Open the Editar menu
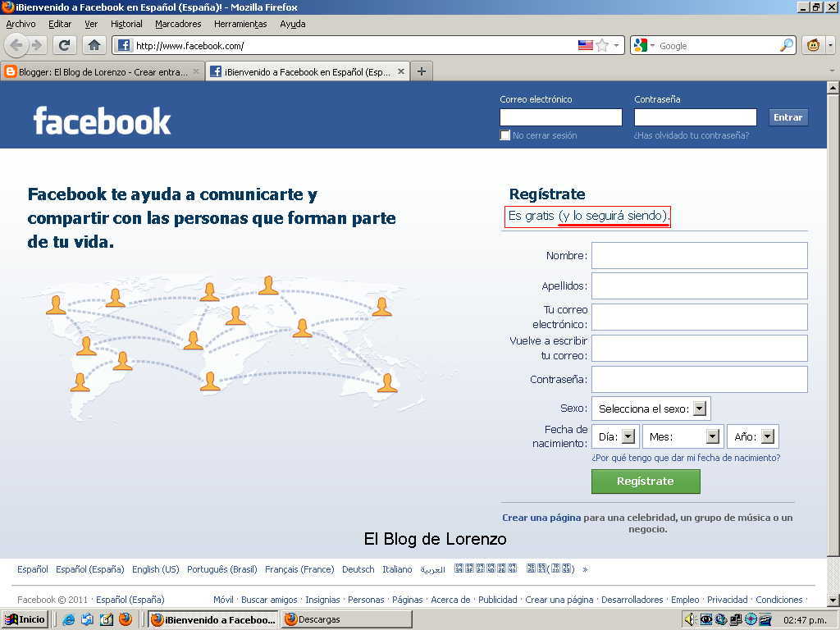Viewport: 840px width, 630px height. coord(59,24)
